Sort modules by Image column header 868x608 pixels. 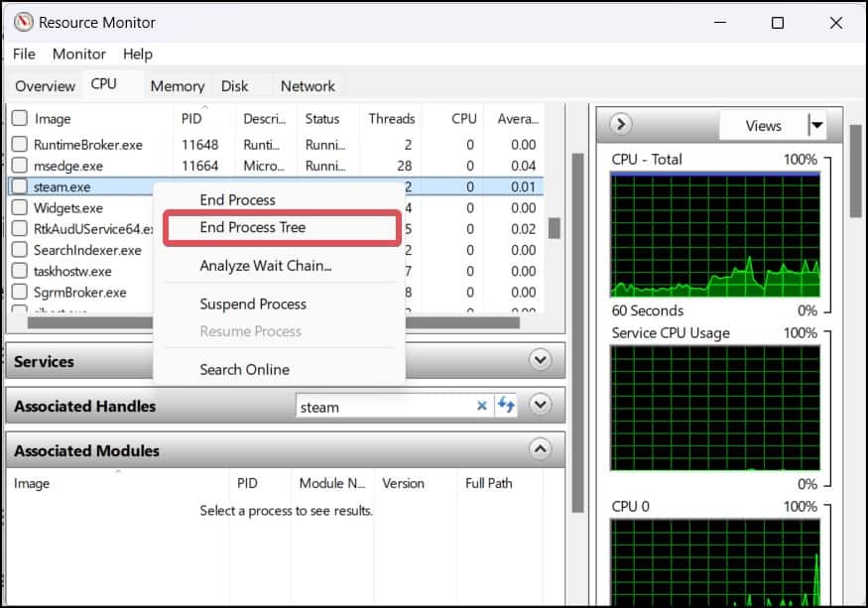pos(32,483)
